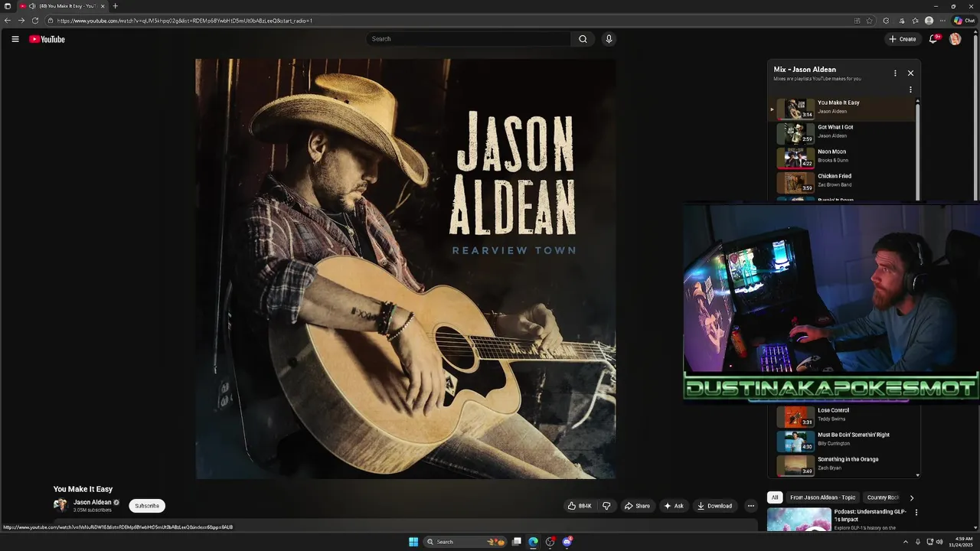Mute the tab via speaker icon
Image resolution: width=980 pixels, height=551 pixels.
coord(32,6)
